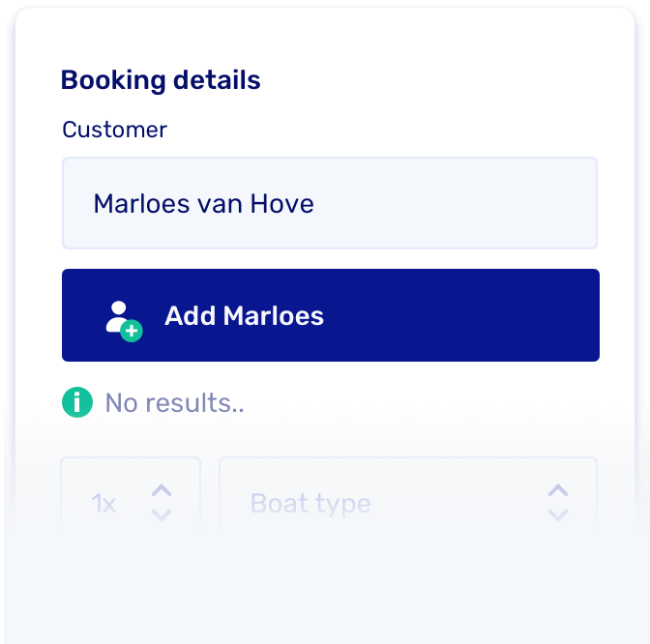Increase quantity with the 1x up chevron

162,491
